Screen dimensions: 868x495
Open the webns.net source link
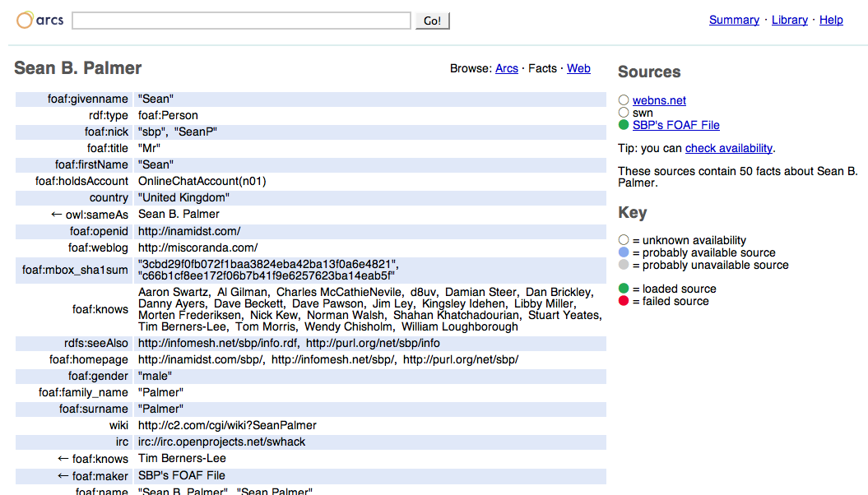(659, 100)
